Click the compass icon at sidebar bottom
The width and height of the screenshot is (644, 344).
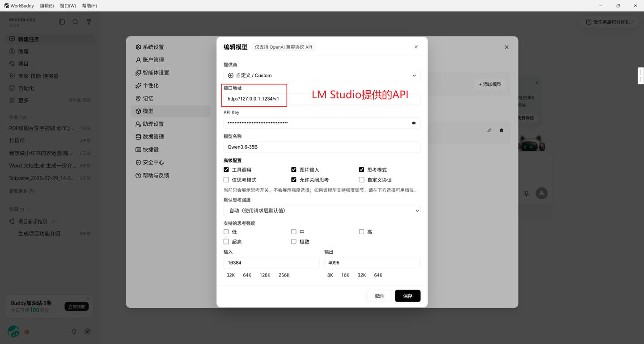click(88, 331)
